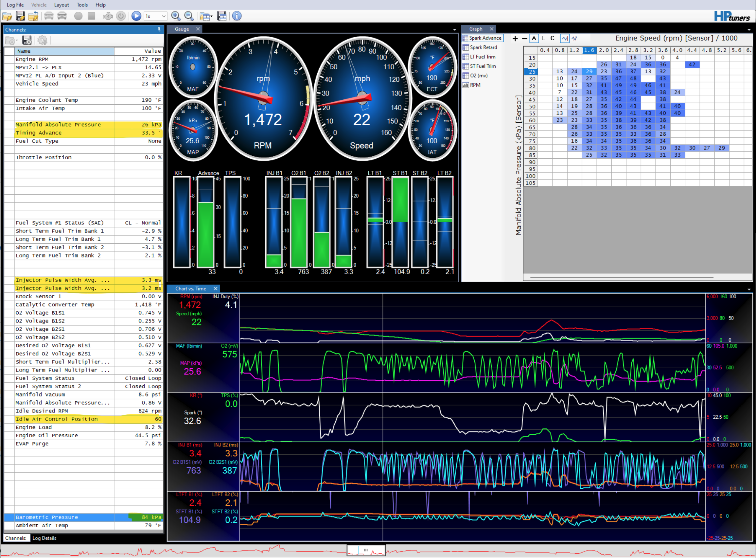Click the save log file icon
Viewport: 756px width, 558px height.
(x=20, y=16)
